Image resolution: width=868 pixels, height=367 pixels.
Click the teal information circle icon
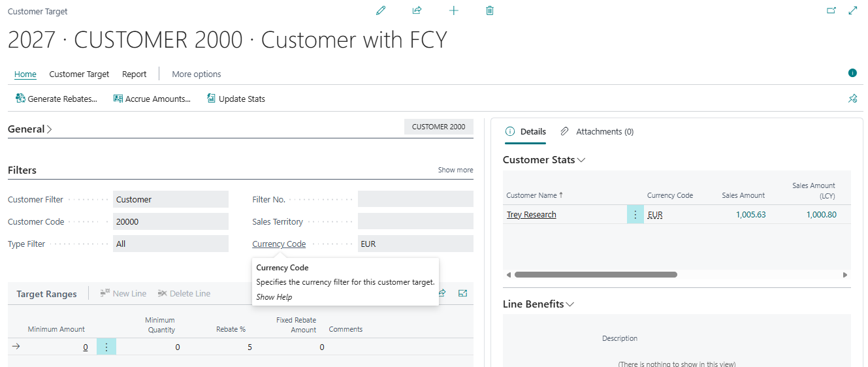pos(852,72)
